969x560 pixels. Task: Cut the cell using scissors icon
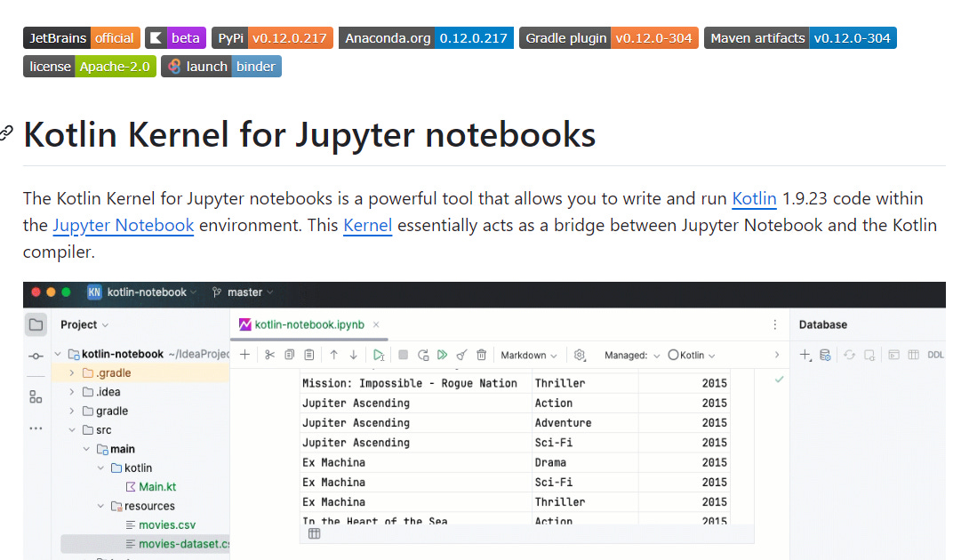[269, 355]
